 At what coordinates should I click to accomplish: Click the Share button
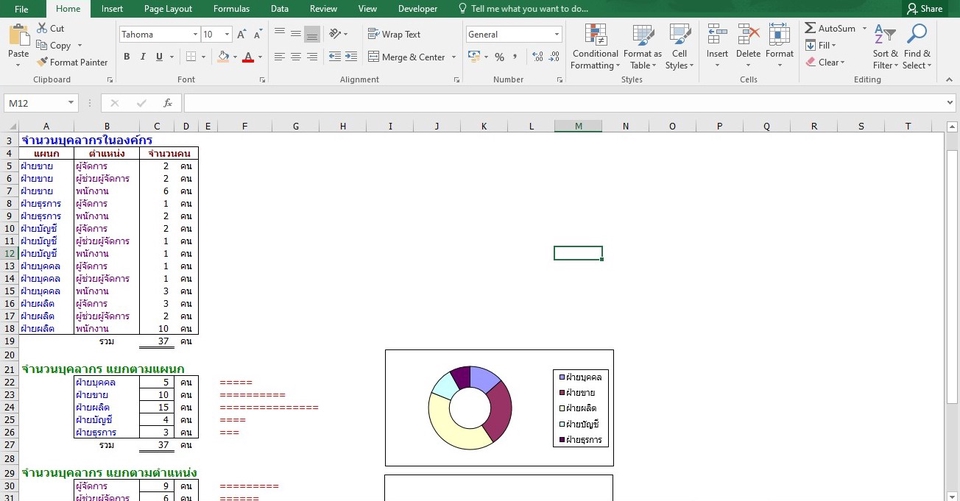[x=924, y=9]
